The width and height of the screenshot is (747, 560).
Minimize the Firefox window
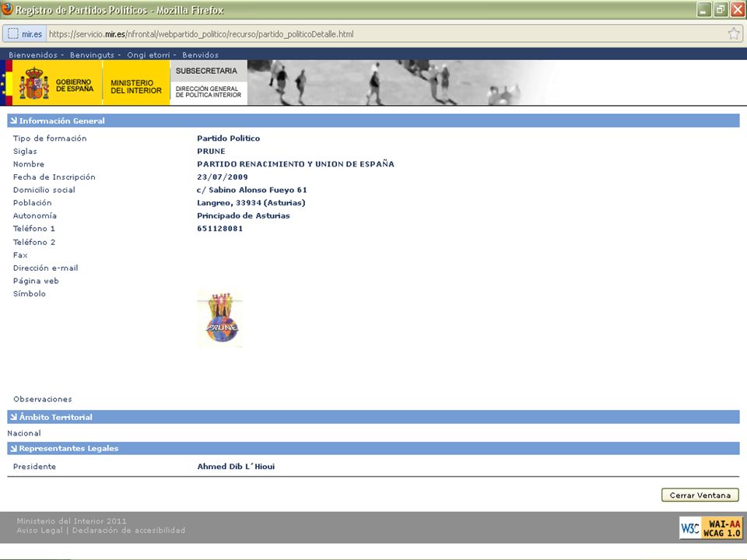[x=703, y=9]
